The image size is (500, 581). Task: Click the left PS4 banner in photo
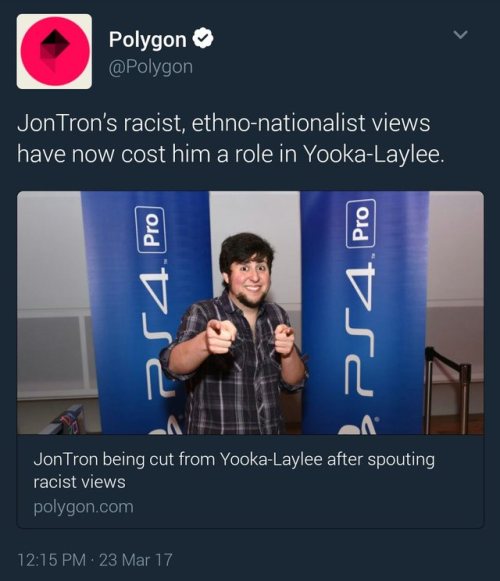pyautogui.click(x=146, y=312)
